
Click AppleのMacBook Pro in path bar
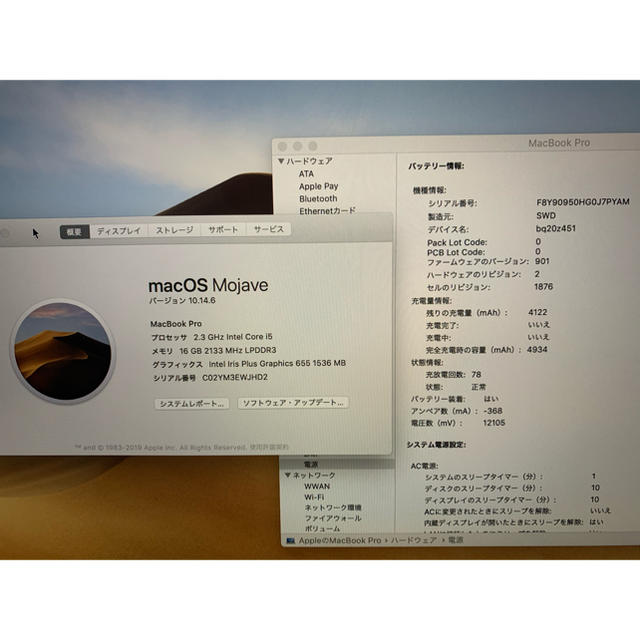pos(340,540)
